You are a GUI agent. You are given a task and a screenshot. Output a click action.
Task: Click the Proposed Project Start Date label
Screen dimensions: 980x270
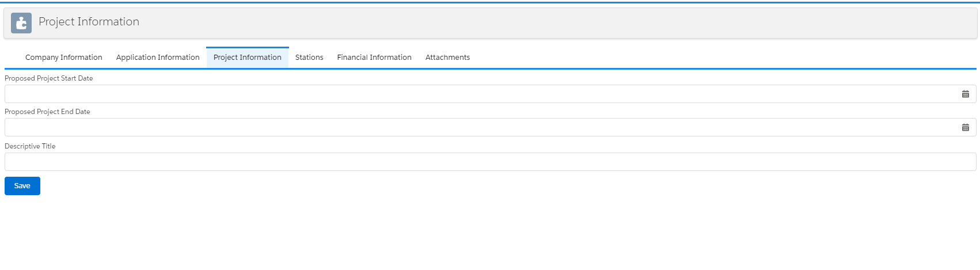(x=49, y=78)
